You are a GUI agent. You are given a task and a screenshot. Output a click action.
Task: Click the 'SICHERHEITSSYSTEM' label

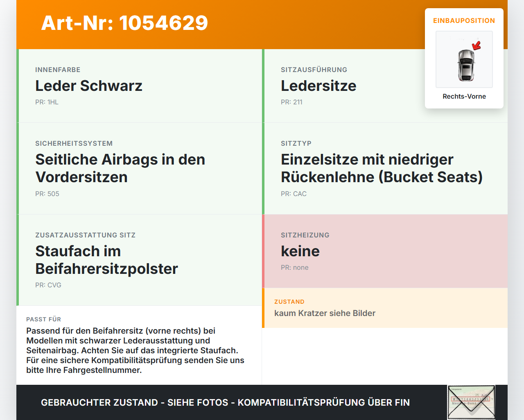74,143
